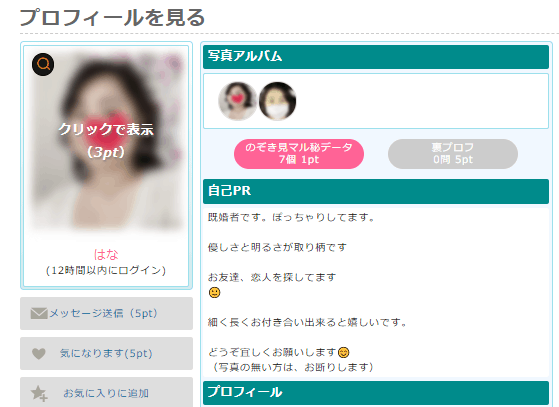The image size is (559, 407).
Task: Add user with お気に入りに追加 button
Action: pyautogui.click(x=106, y=392)
